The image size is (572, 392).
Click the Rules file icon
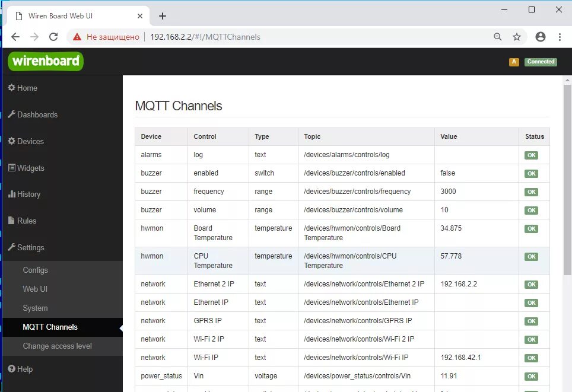click(11, 220)
